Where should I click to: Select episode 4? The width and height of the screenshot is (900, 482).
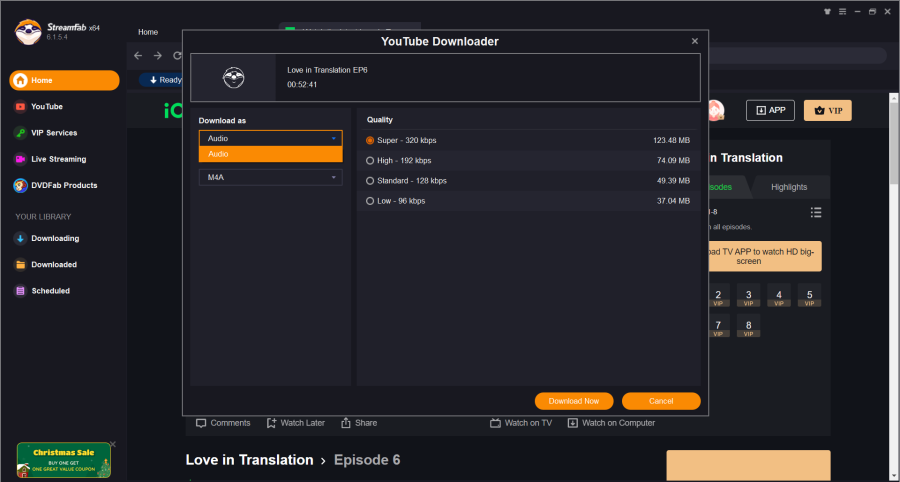(779, 295)
